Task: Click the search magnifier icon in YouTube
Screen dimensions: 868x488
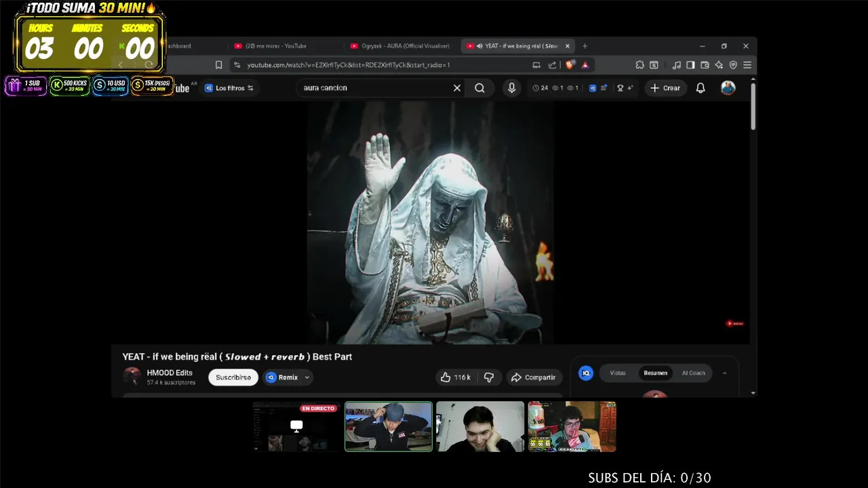Action: (479, 88)
